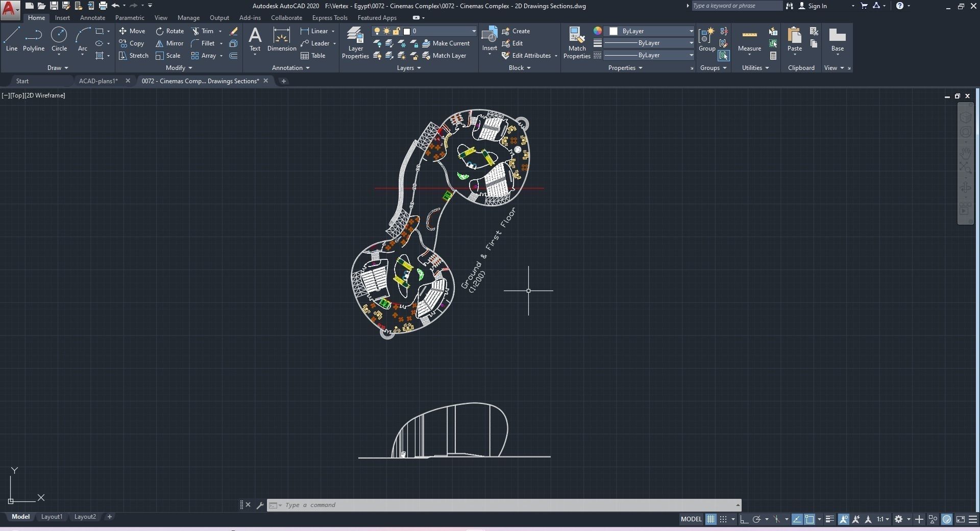Open the Layout1 tab
The height and width of the screenshot is (531, 980).
tap(52, 517)
